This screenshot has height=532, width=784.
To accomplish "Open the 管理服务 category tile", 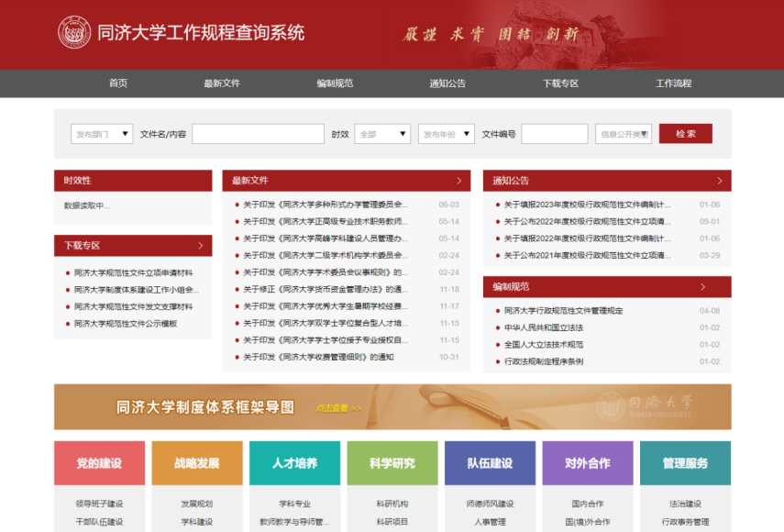I will coord(686,463).
